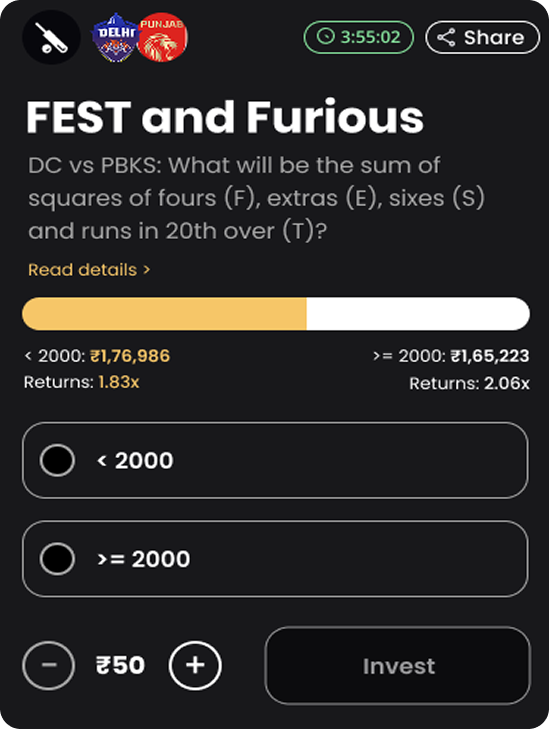Expand Read details chevron
The image size is (549, 729).
coord(146,270)
